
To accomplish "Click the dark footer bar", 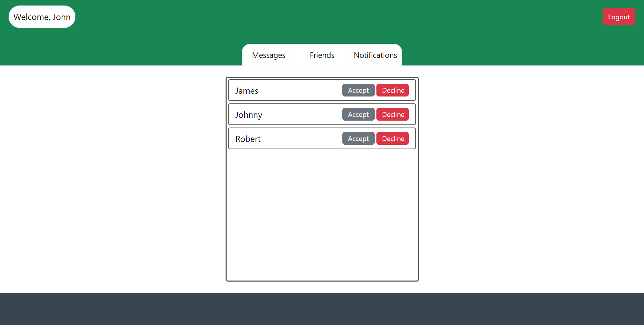I will (x=322, y=309).
